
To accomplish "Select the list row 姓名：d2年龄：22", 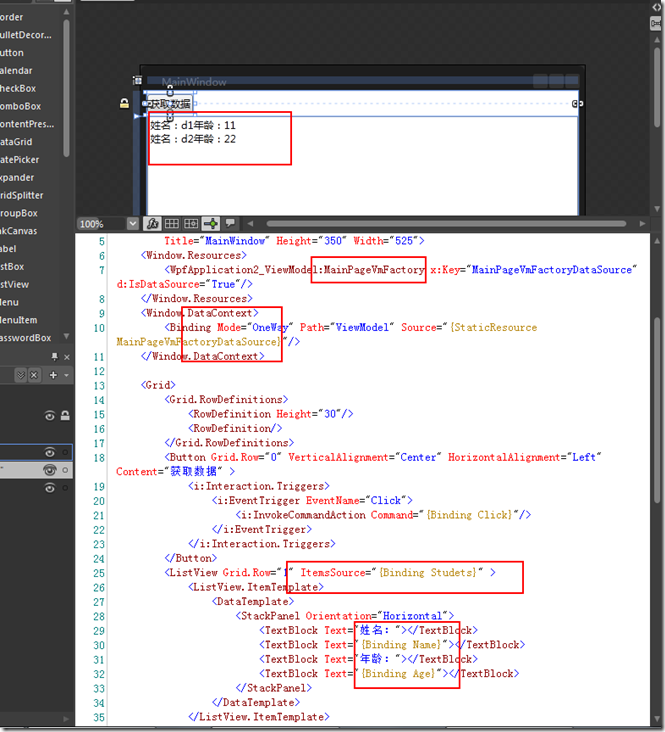I will point(193,139).
